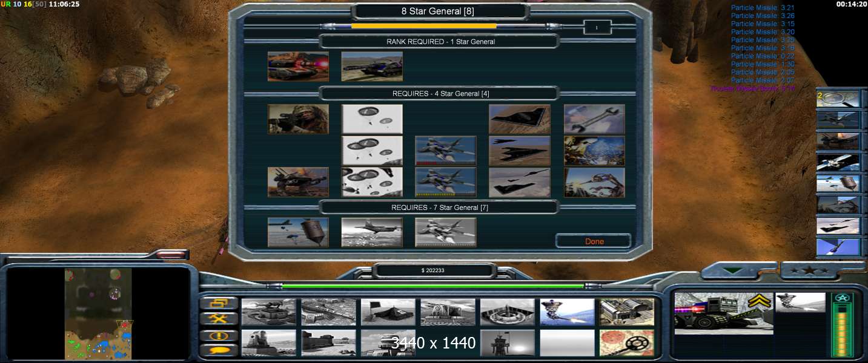868x363 pixels.
Task: Click the 8 Star General [8] title
Action: click(438, 11)
